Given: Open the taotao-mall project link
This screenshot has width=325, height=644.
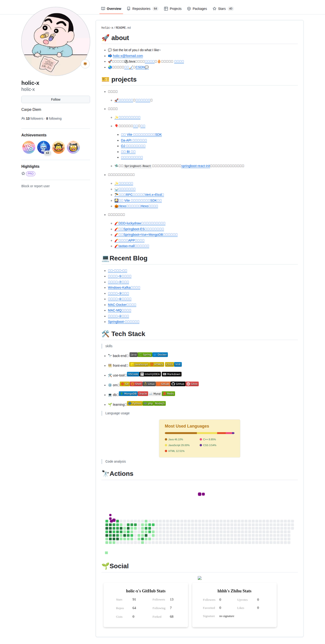Looking at the screenshot, I should pyautogui.click(x=132, y=246).
